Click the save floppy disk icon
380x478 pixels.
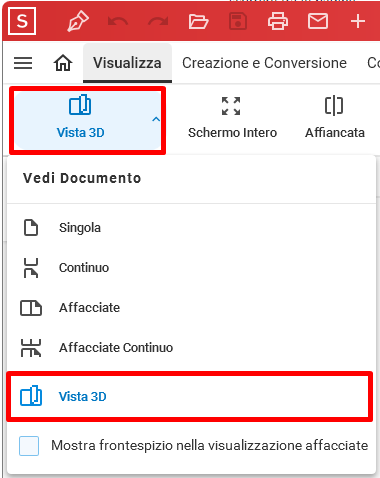click(x=238, y=22)
